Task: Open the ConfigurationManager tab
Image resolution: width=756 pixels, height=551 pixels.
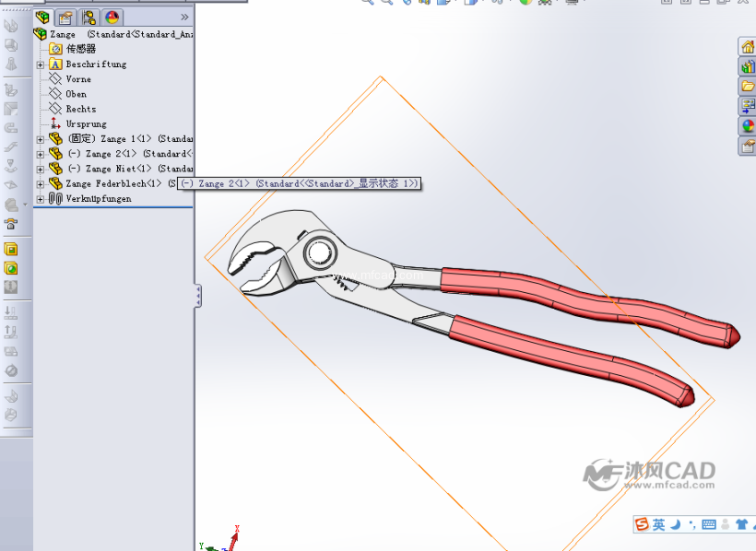Action: [89, 17]
